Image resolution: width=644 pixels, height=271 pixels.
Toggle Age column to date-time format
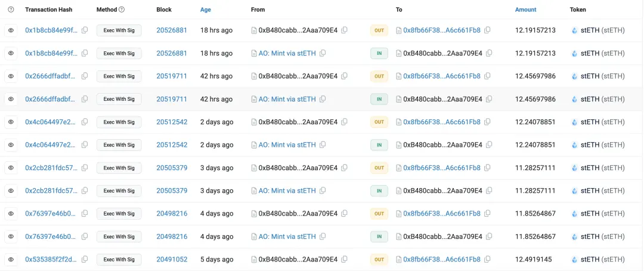tap(207, 10)
